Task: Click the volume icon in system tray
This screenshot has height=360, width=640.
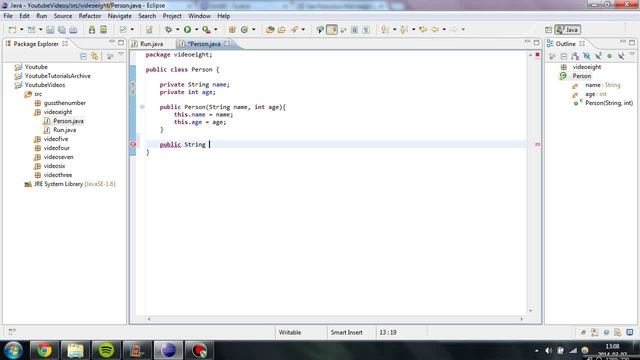Action: pos(549,350)
